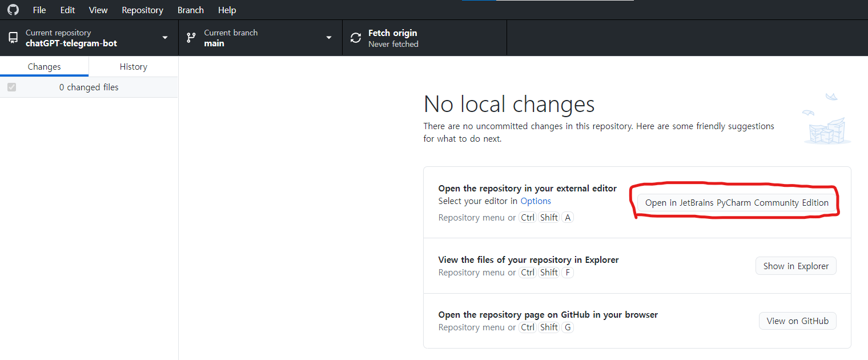The image size is (868, 360).
Task: Expand the Current branch dropdown arrow
Action: (329, 38)
